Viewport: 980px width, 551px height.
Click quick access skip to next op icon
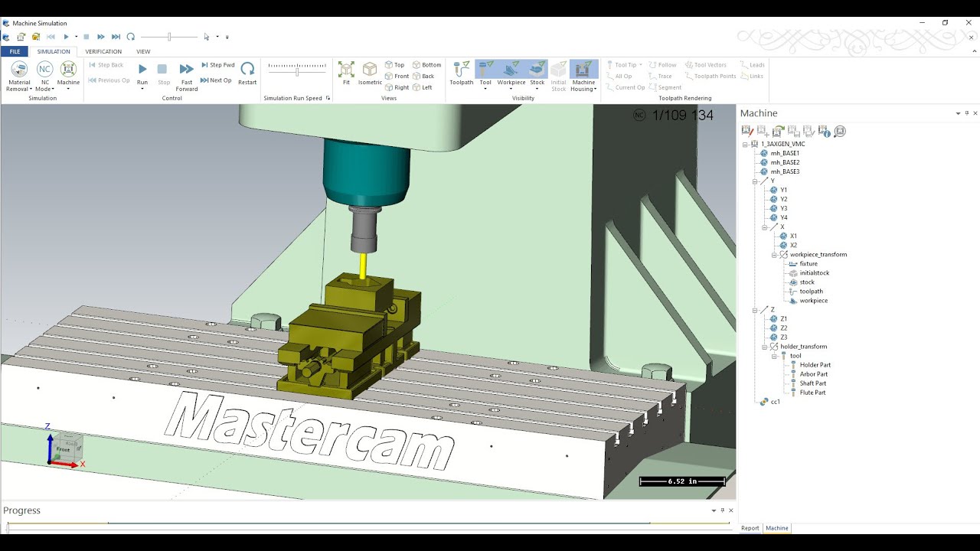point(116,37)
